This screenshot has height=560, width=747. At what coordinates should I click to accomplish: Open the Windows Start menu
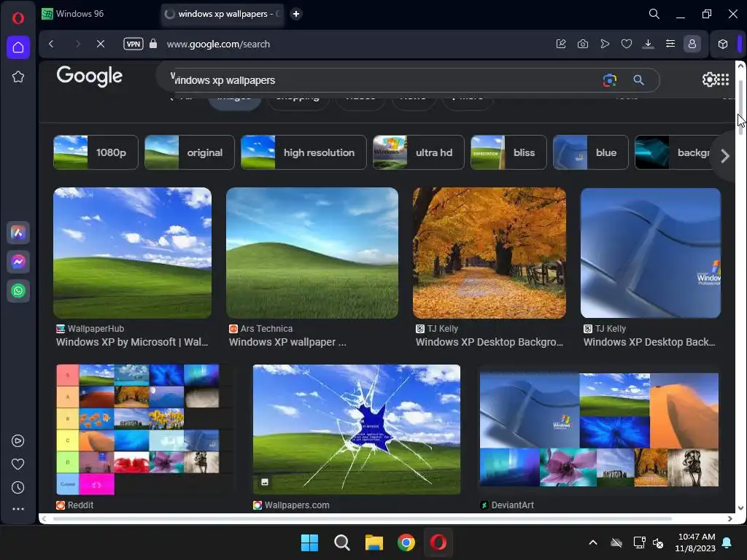click(x=309, y=542)
